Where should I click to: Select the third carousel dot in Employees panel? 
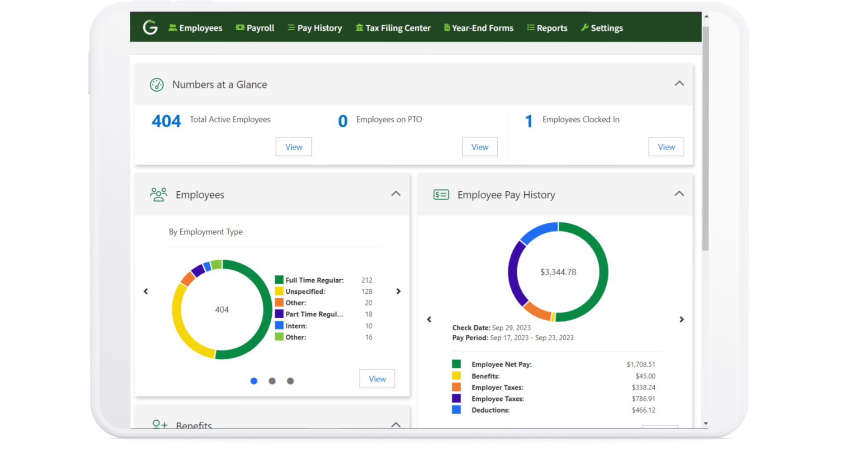click(290, 381)
